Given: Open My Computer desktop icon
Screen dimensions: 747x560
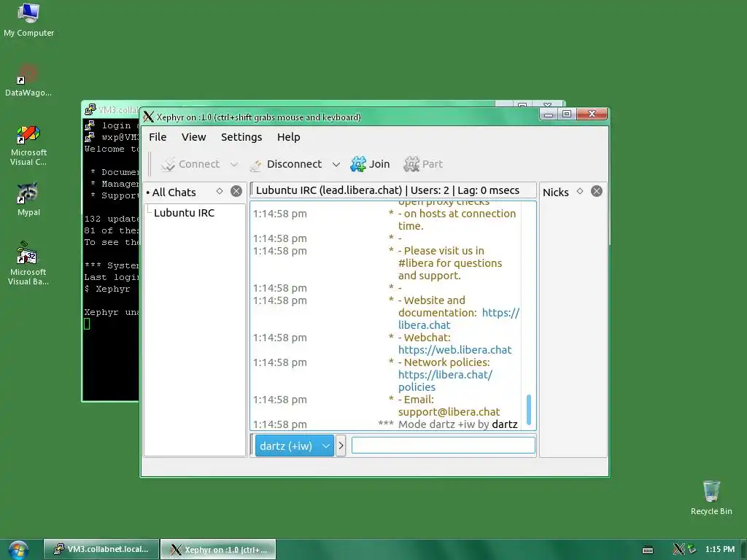Looking at the screenshot, I should [28, 20].
